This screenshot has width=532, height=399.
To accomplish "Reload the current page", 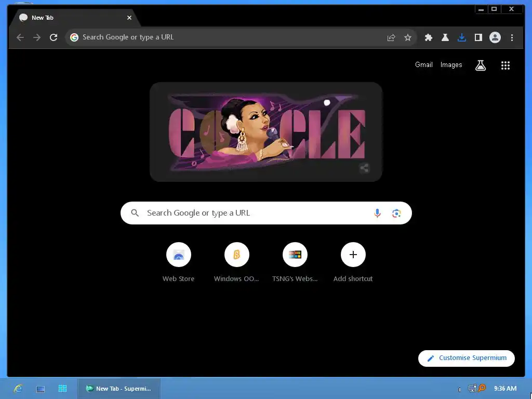I will point(54,37).
